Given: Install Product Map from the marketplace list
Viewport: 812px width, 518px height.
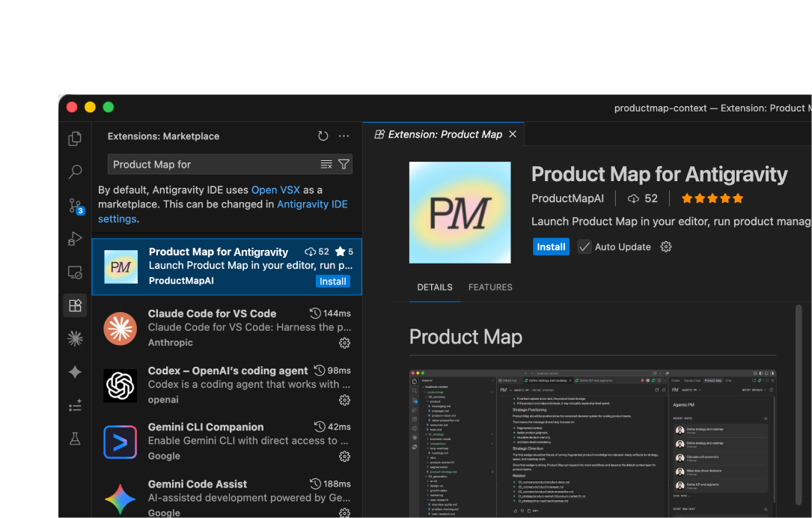Looking at the screenshot, I should 332,281.
